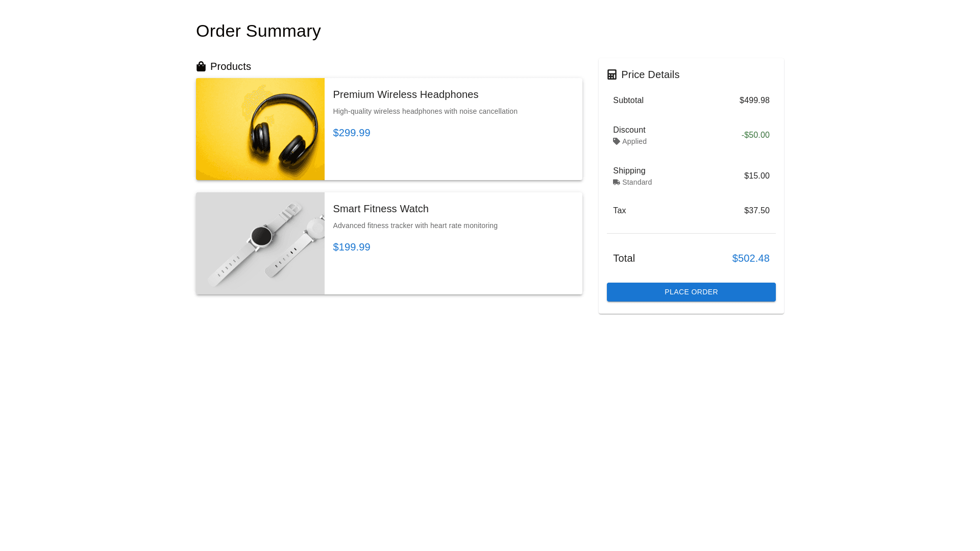The height and width of the screenshot is (551, 980).
Task: Click the Price Details heading text
Action: pos(650,75)
